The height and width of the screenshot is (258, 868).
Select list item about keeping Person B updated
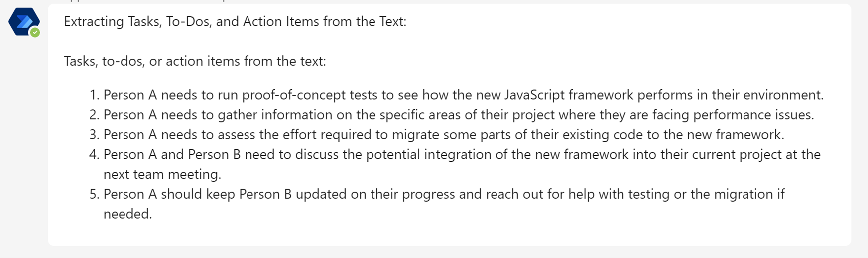[443, 194]
